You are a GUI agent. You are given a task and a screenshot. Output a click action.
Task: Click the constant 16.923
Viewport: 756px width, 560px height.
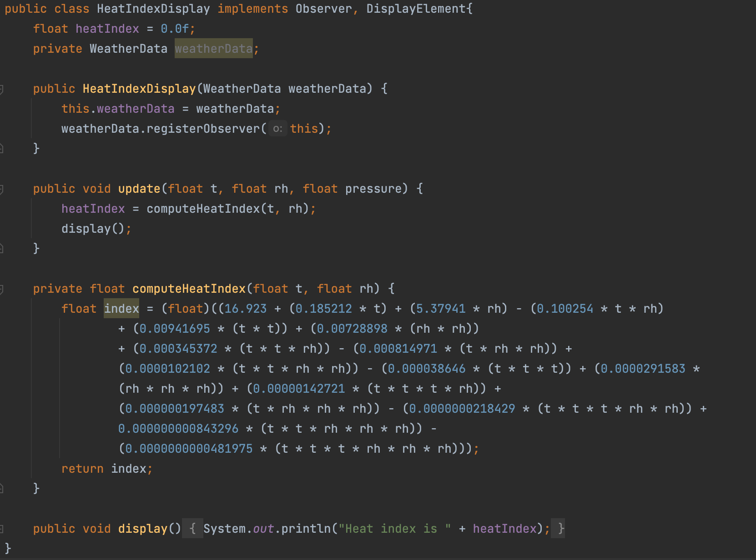[246, 309]
